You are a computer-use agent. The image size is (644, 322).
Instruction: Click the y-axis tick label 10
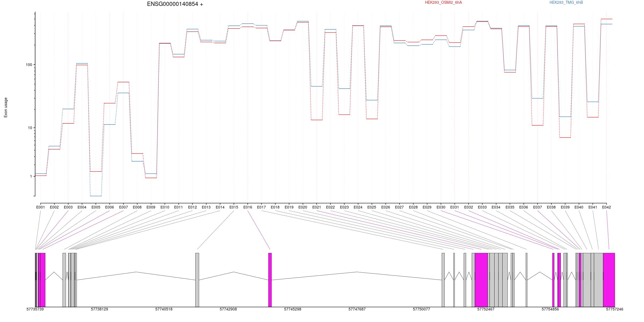click(x=30, y=128)
